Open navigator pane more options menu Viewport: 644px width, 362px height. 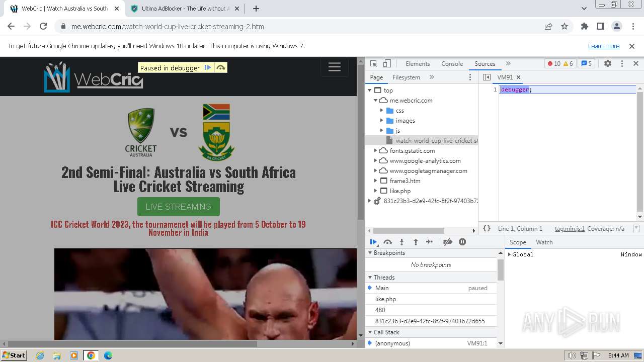point(470,77)
